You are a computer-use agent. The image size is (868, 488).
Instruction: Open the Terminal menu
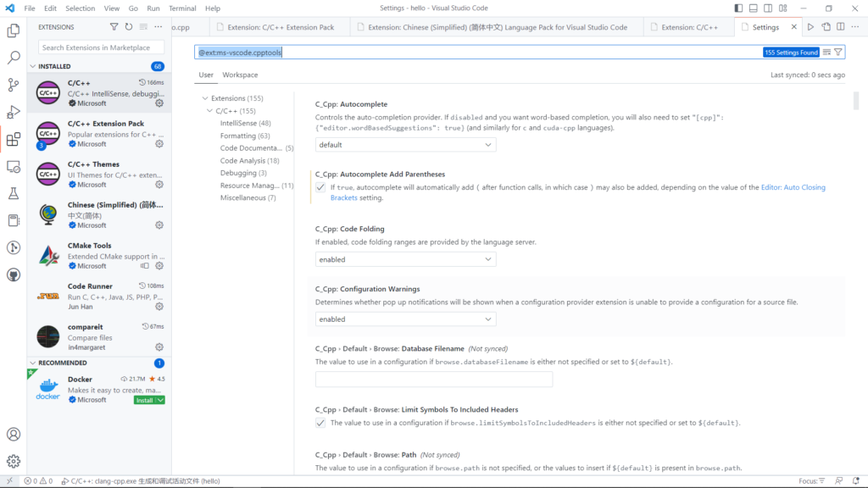[182, 8]
